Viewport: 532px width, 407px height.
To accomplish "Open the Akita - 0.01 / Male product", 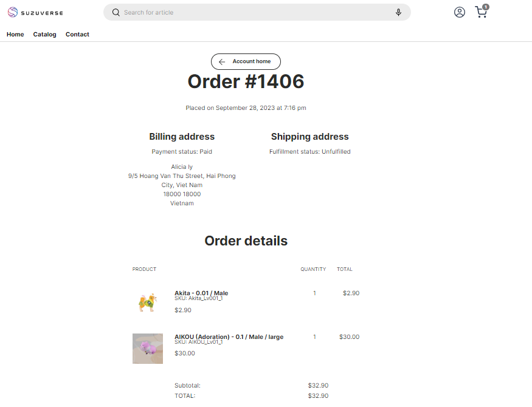I will pyautogui.click(x=201, y=293).
